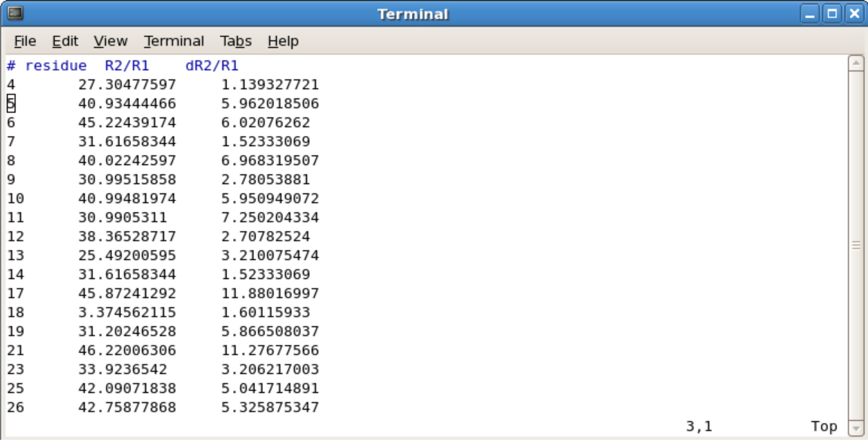Screen dimensions: 868x440
Task: Close the Terminal window
Action: 854,15
